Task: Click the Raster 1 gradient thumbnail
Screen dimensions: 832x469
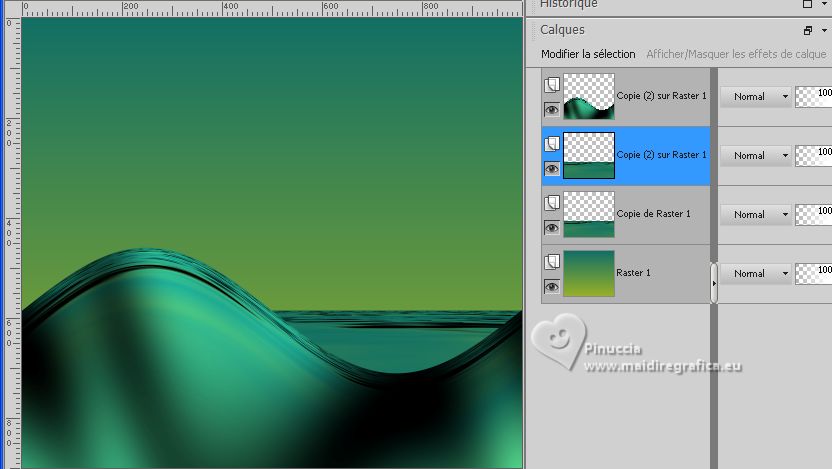Action: click(x=589, y=273)
